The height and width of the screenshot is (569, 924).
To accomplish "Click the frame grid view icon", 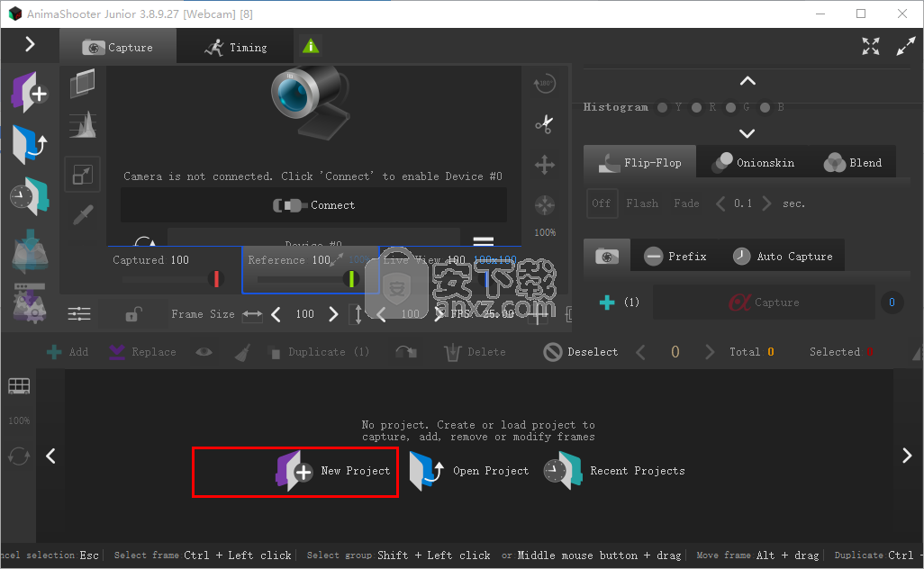I will (19, 386).
